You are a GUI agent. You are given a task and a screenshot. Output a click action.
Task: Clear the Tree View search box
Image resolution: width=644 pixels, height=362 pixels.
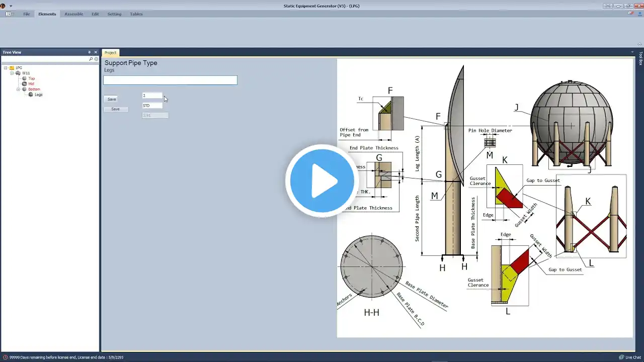(x=96, y=59)
